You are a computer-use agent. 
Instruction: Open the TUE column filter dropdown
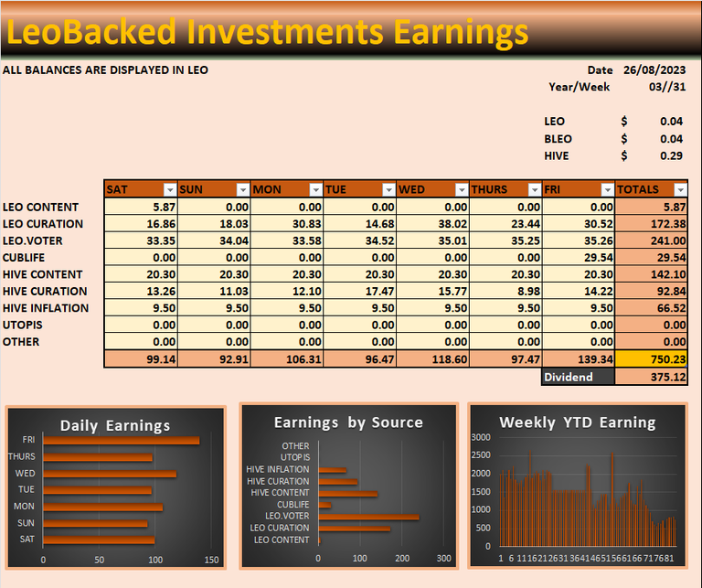[388, 190]
